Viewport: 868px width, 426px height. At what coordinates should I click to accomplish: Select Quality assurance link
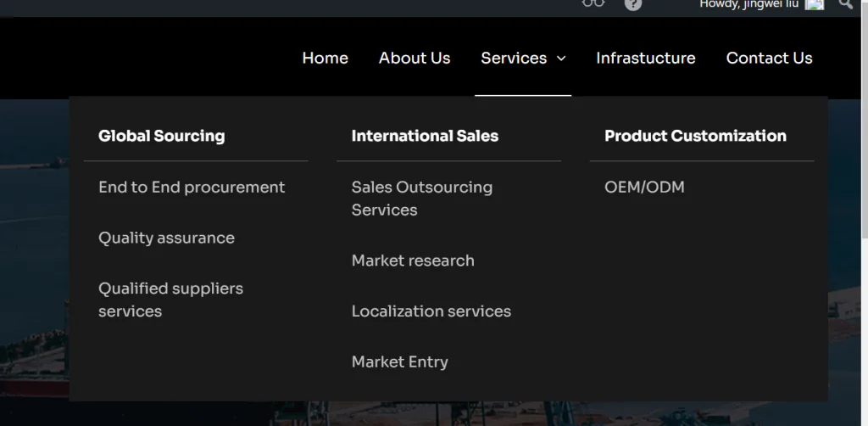coord(166,238)
